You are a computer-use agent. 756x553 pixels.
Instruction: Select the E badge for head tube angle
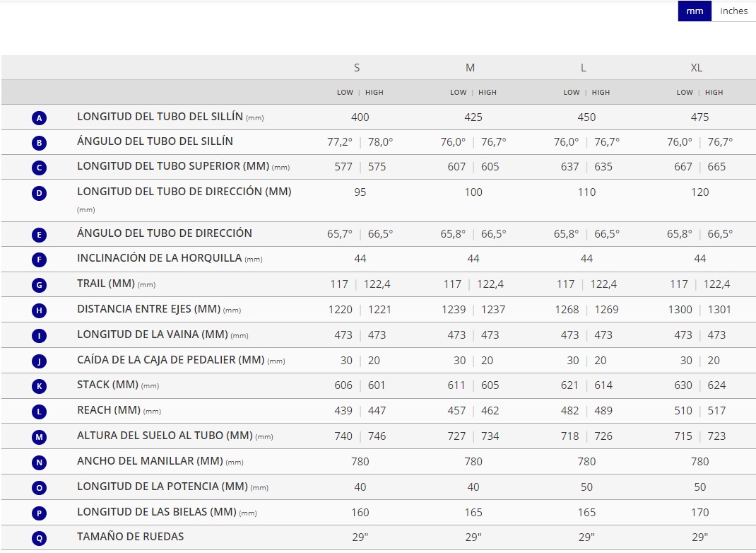coord(40,235)
